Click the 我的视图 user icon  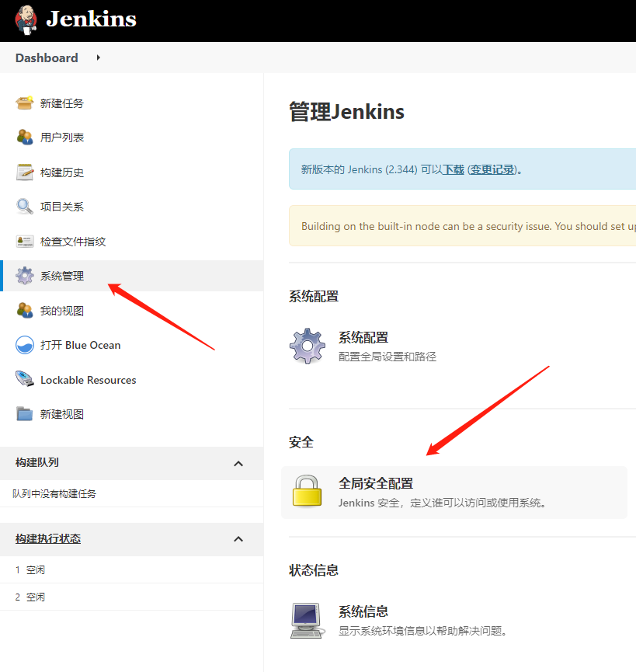[x=24, y=311]
